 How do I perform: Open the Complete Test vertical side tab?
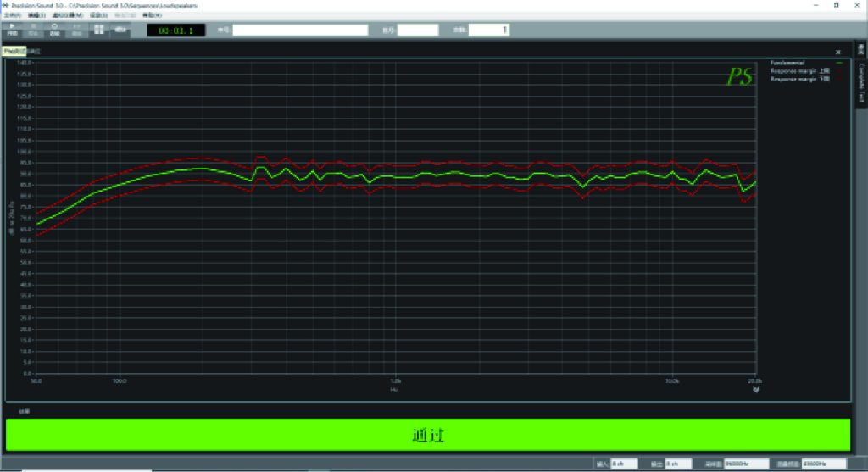tap(861, 82)
